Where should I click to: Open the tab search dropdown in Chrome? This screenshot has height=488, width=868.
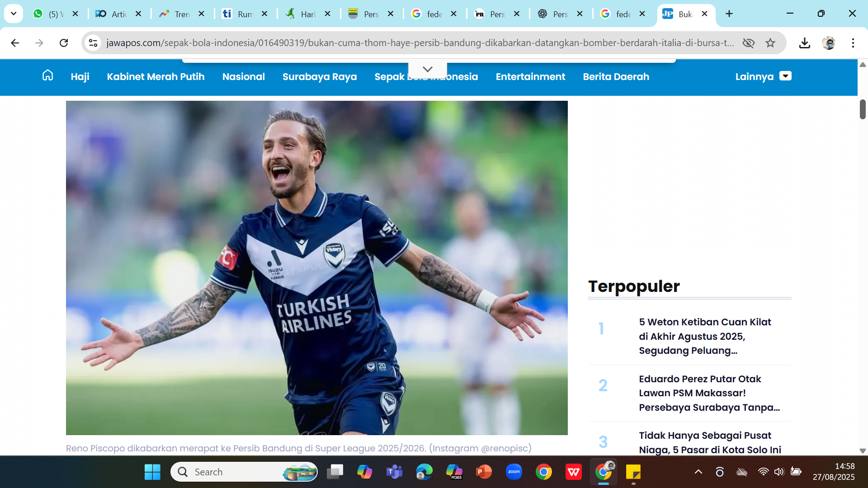pos(14,14)
